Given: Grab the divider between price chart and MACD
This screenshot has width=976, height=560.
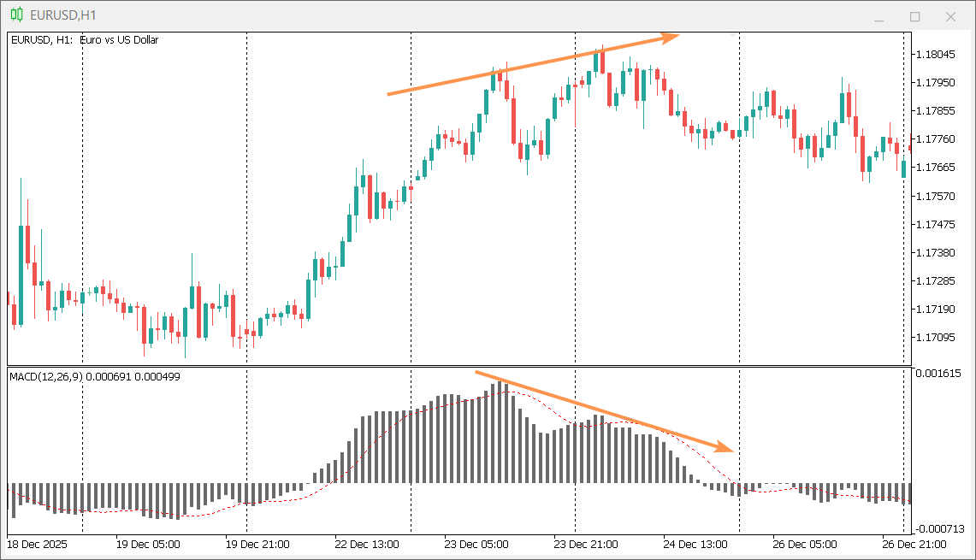Looking at the screenshot, I should coord(458,367).
